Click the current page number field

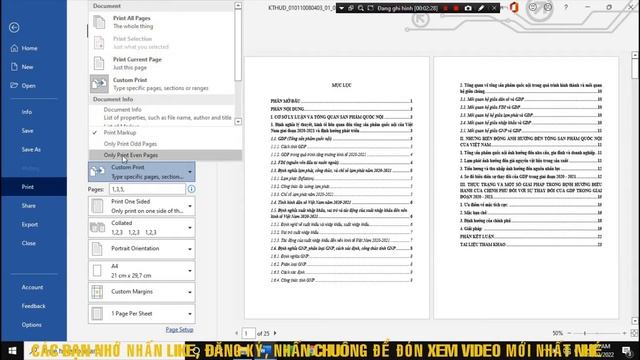(248, 333)
